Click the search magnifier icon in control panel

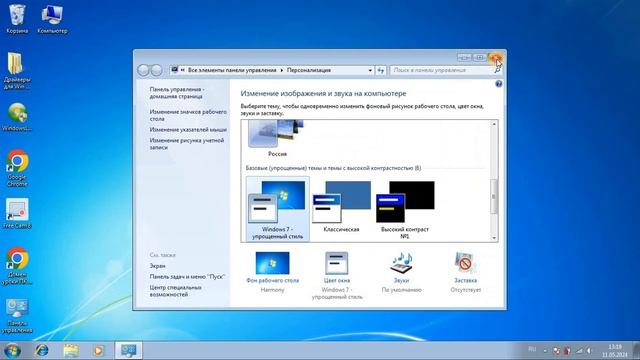tap(497, 70)
